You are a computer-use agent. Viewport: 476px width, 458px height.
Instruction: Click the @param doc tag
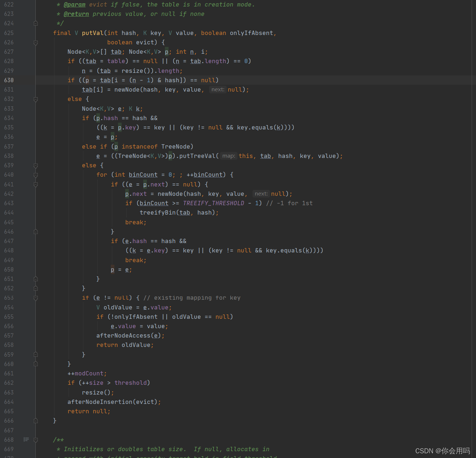tap(75, 5)
